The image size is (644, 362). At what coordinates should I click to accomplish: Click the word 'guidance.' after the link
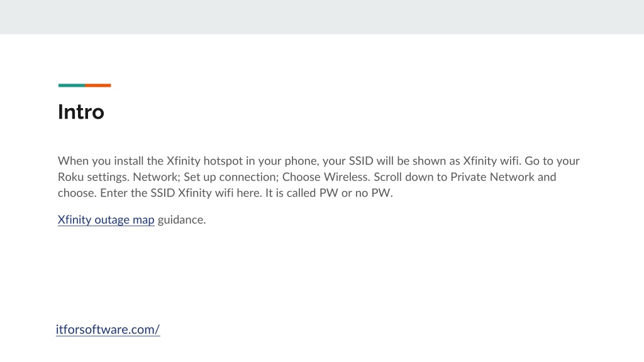click(x=182, y=220)
